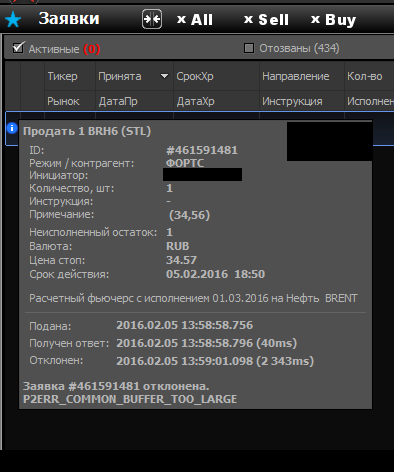394x472 pixels.
Task: Click the P2ERR_COMMON_BUFFER_TOO_LARGE error text
Action: click(x=130, y=399)
